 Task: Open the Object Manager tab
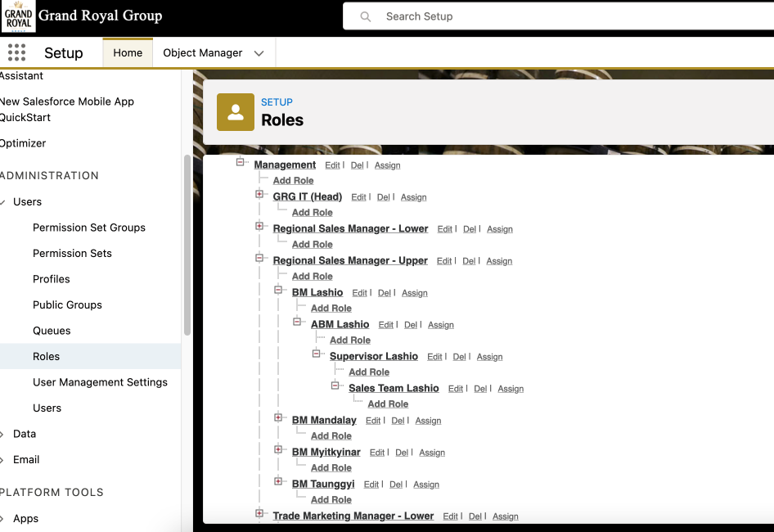[x=202, y=53]
